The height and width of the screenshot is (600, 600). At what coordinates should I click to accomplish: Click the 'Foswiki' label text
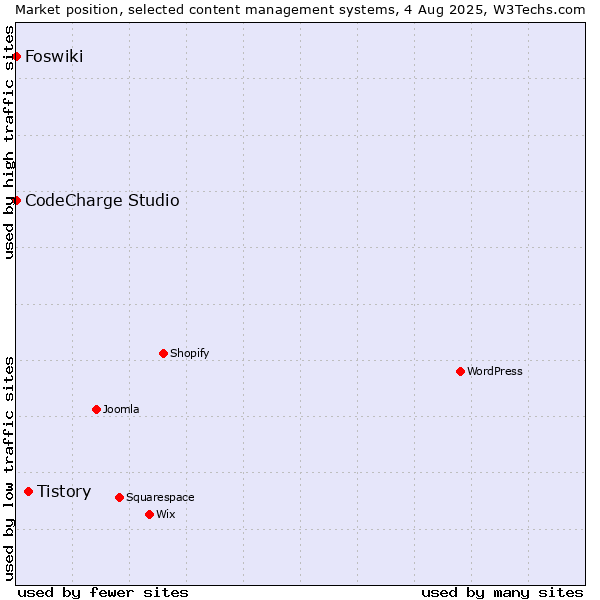(x=54, y=57)
